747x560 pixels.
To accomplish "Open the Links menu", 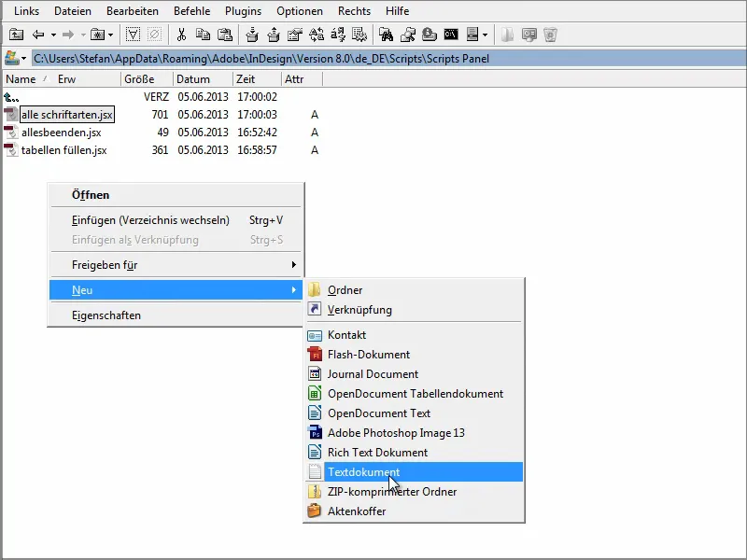I will 27,11.
